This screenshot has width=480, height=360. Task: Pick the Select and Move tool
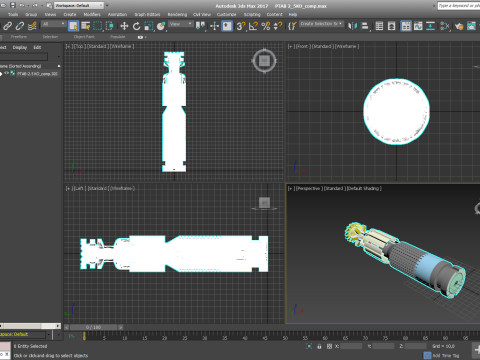124,26
